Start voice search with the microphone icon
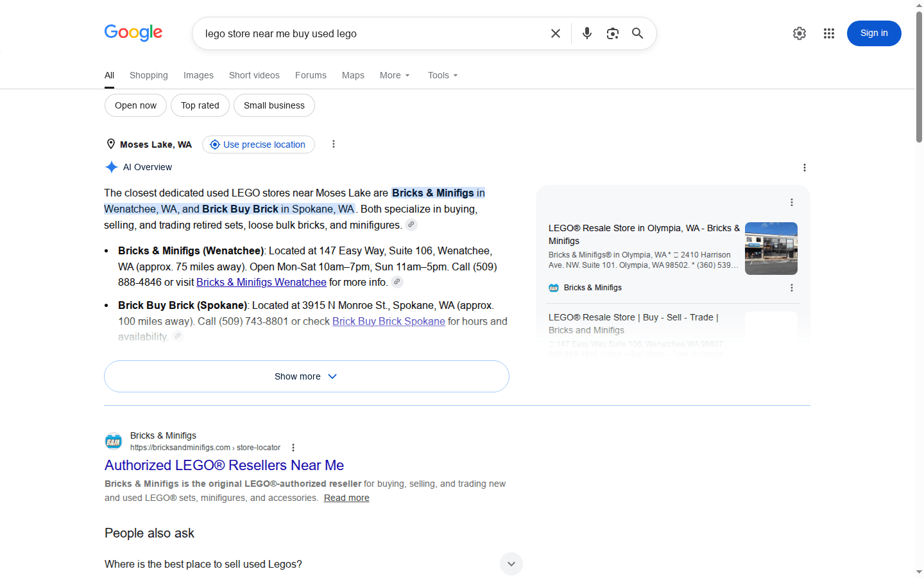Screen dimensions: 924x578 [587, 33]
